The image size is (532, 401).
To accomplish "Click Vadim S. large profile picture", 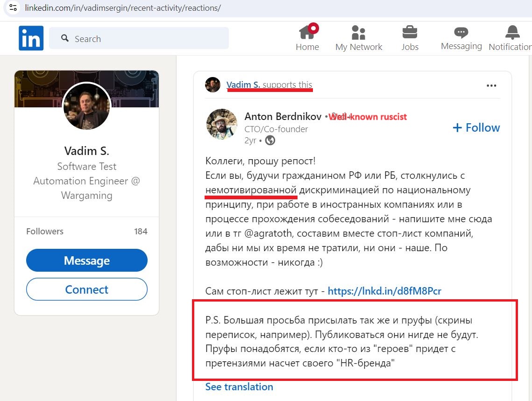I will point(87,106).
